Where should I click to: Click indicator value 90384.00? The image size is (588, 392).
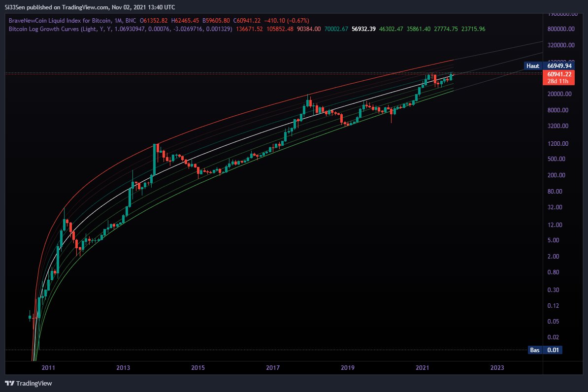[x=309, y=29]
